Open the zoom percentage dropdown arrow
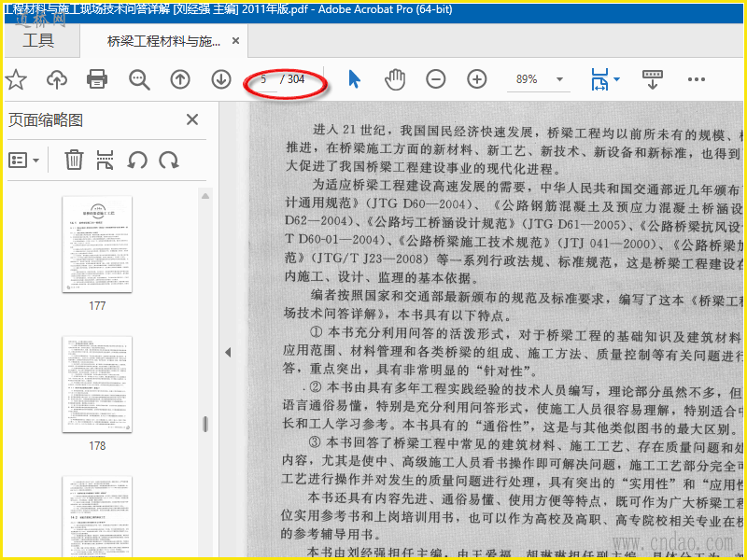 tap(559, 79)
